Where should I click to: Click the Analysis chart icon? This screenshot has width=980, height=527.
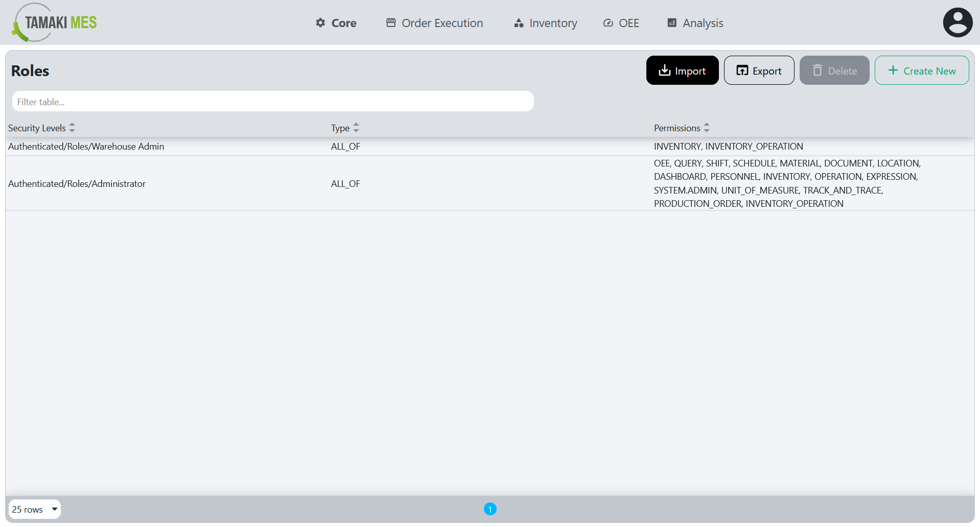(671, 22)
